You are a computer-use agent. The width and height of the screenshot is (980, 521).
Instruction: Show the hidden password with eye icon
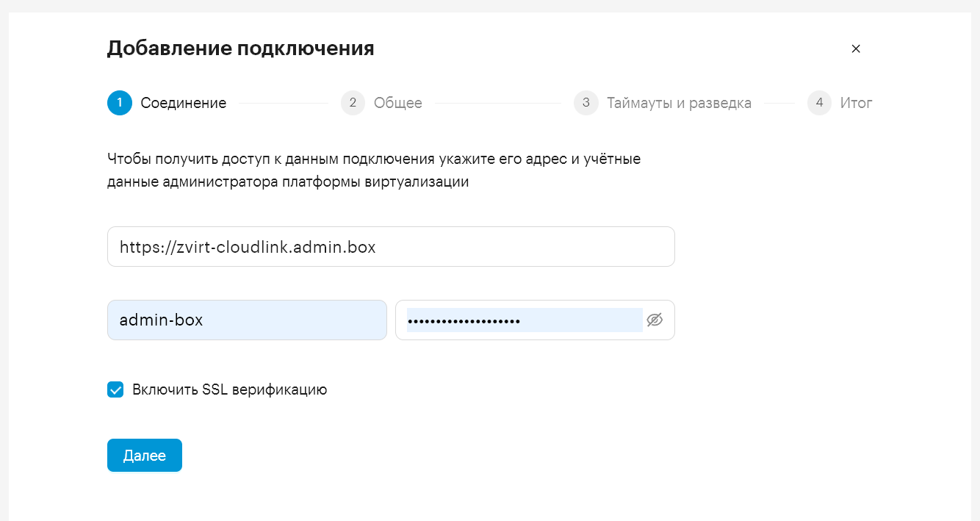click(655, 320)
